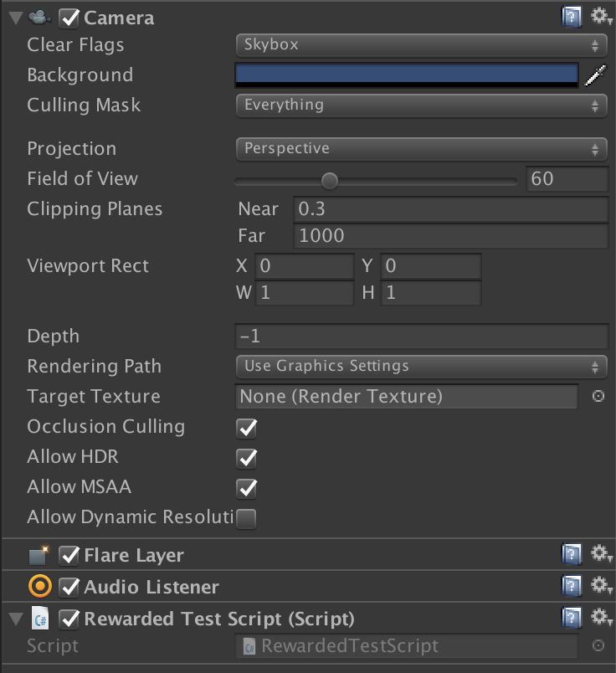
Task: Open the Culling Mask dropdown
Action: (421, 105)
